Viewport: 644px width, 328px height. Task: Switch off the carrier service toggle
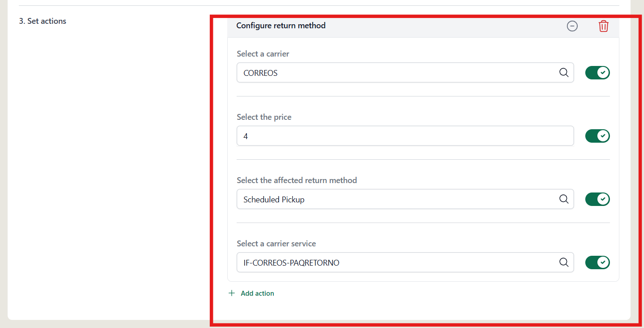tap(597, 262)
